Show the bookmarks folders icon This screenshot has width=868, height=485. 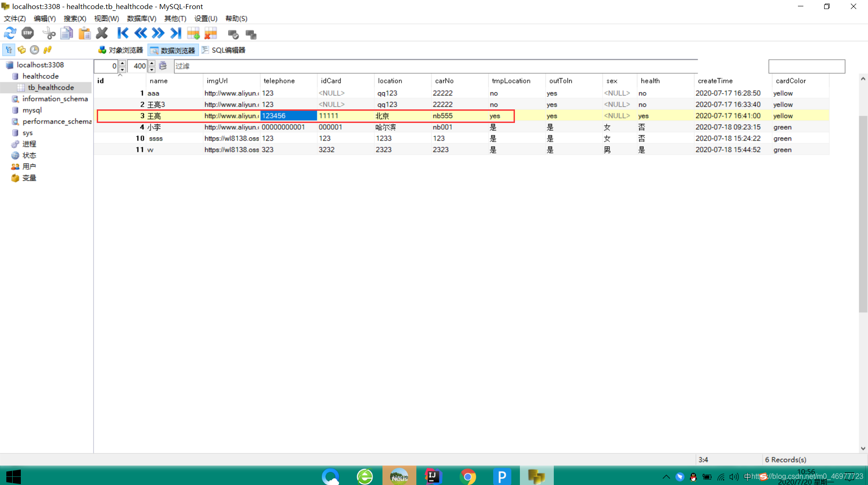(x=22, y=50)
